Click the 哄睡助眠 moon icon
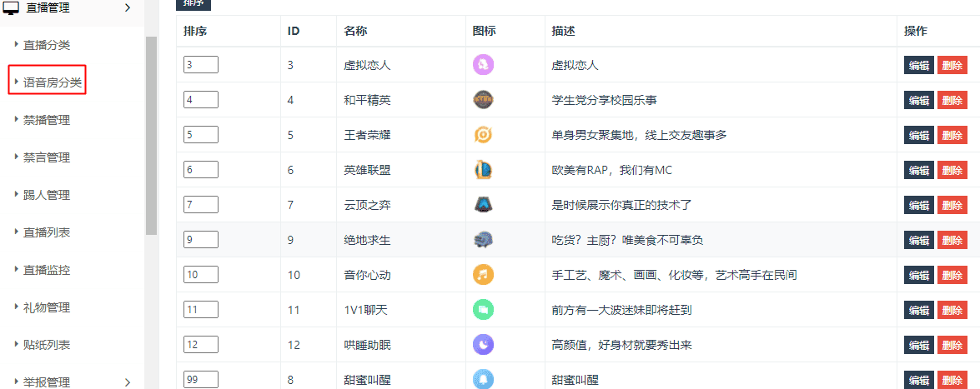 tap(484, 345)
